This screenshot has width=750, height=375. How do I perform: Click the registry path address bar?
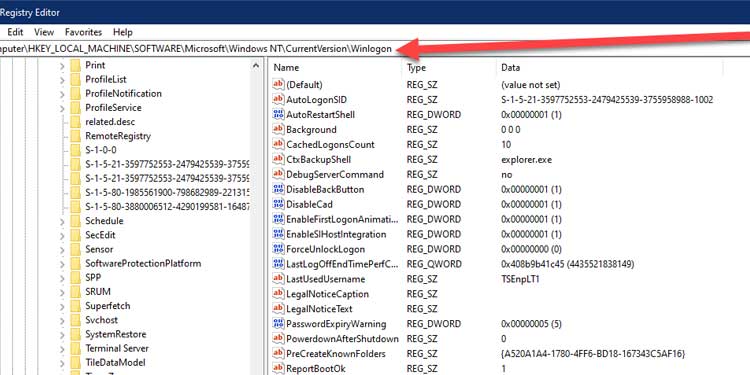pyautogui.click(x=375, y=49)
